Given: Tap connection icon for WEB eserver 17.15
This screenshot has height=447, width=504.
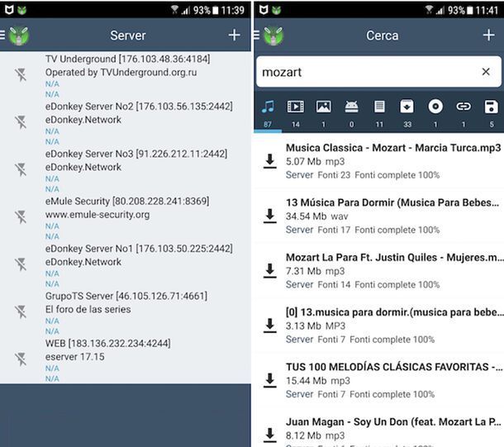Looking at the screenshot, I should click(21, 359).
